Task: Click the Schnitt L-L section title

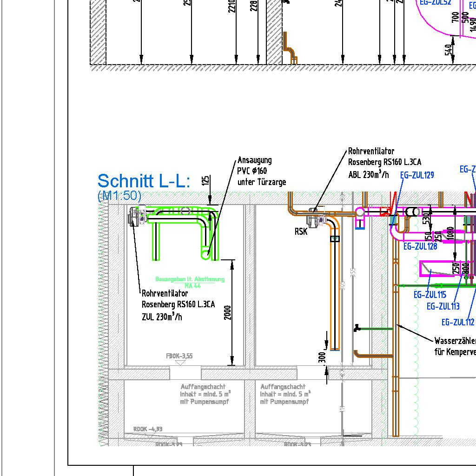Action: pyautogui.click(x=144, y=181)
